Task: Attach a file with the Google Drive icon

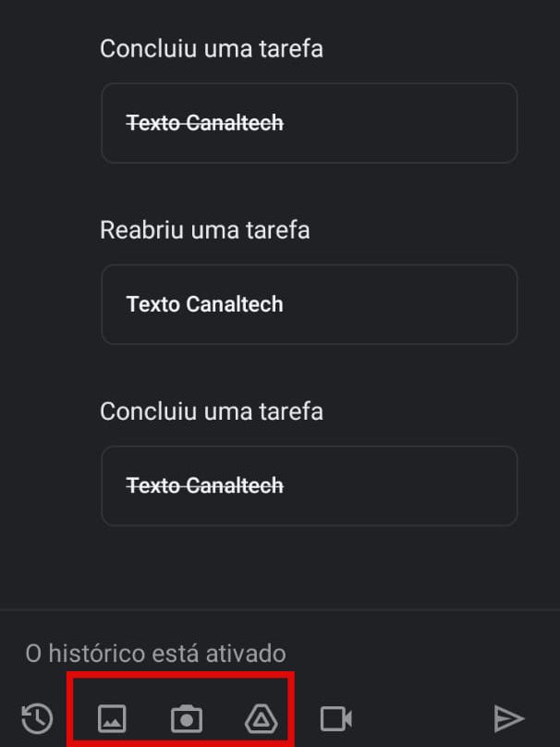Action: pyautogui.click(x=261, y=718)
